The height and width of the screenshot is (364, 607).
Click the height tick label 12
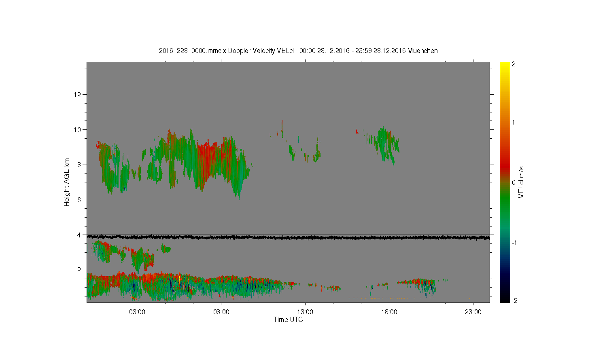pos(78,95)
